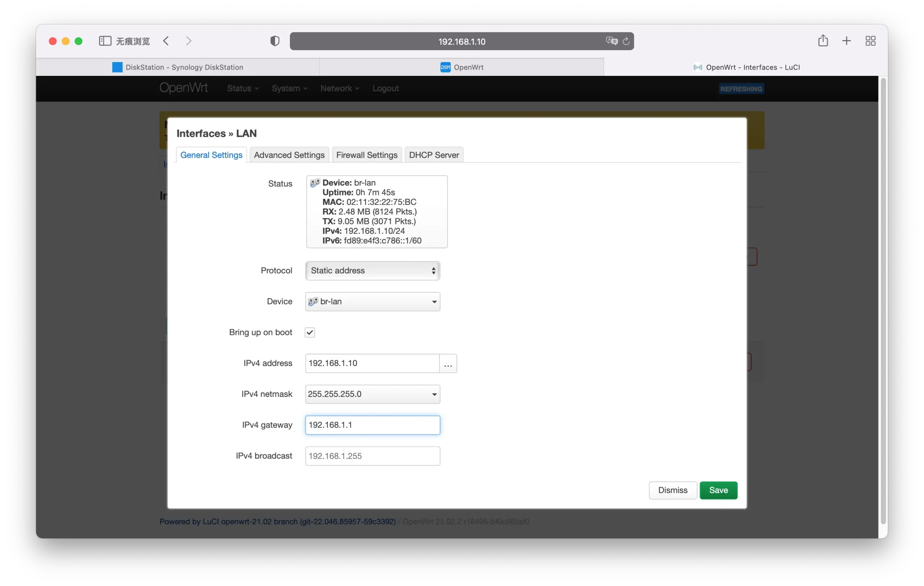Click the page vertical scrollbar
This screenshot has width=924, height=586.
(x=883, y=301)
